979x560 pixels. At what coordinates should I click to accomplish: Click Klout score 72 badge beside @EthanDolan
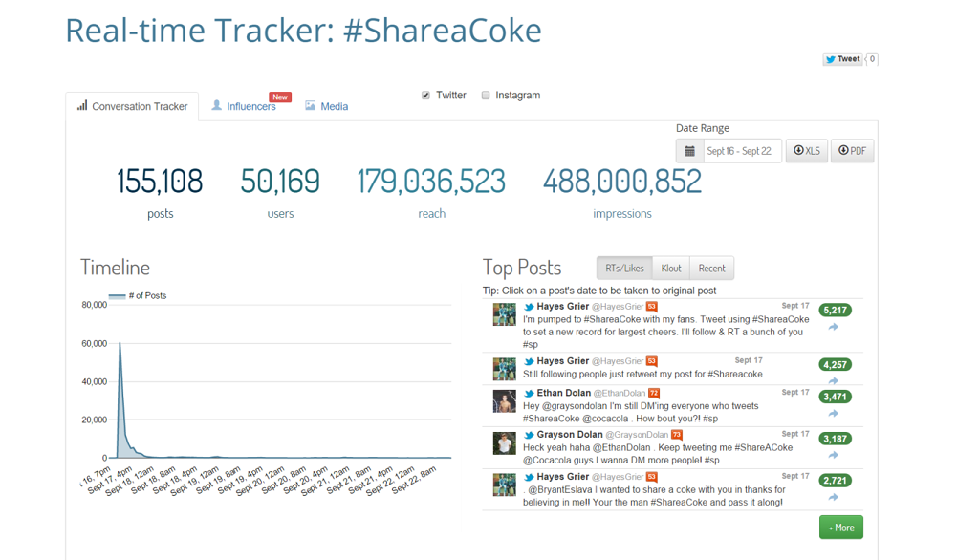click(654, 394)
